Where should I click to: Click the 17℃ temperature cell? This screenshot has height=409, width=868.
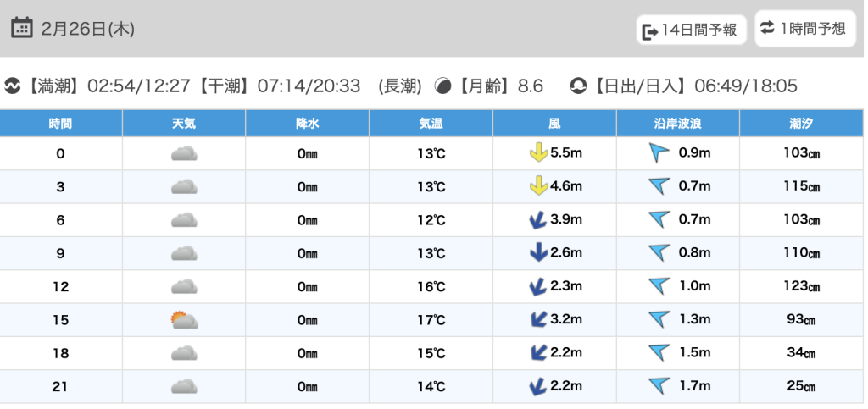click(431, 320)
